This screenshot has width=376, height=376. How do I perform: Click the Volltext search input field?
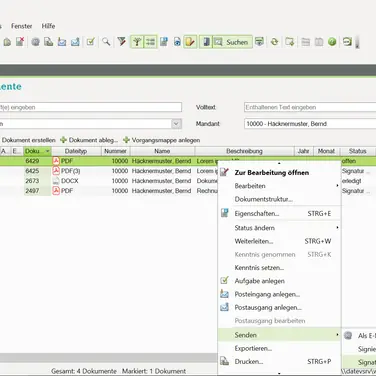tap(310, 107)
